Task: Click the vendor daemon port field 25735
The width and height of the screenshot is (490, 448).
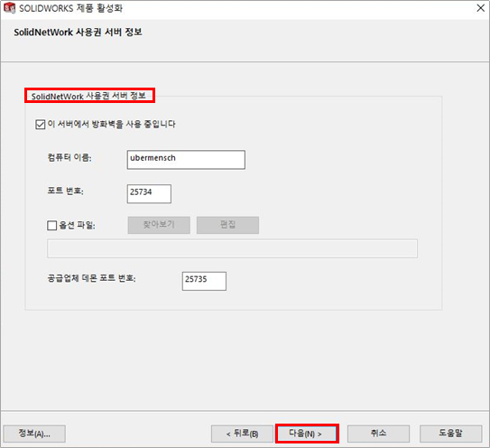Action: [x=204, y=281]
